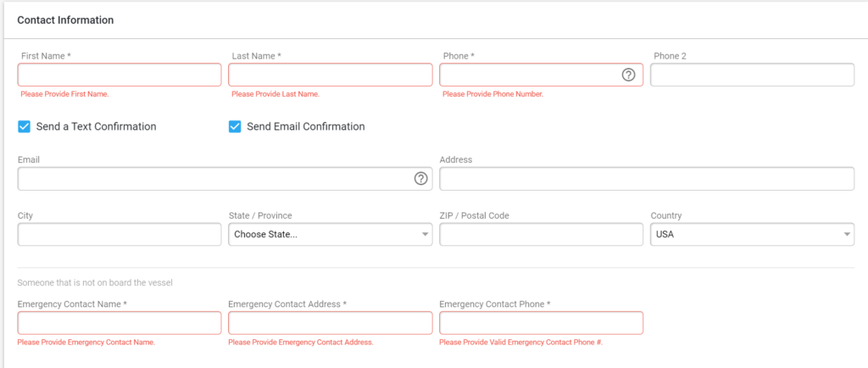
Task: Focus the Last Name input field
Action: (x=331, y=75)
